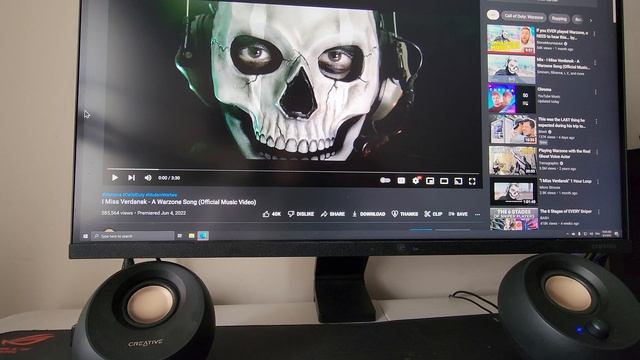Send a Thanks to the creator

pos(404,214)
